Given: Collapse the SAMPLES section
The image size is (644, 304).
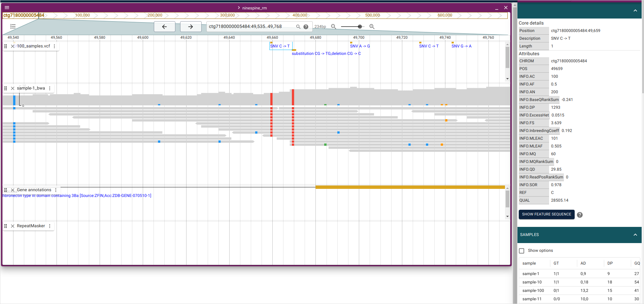Looking at the screenshot, I should click(x=635, y=235).
